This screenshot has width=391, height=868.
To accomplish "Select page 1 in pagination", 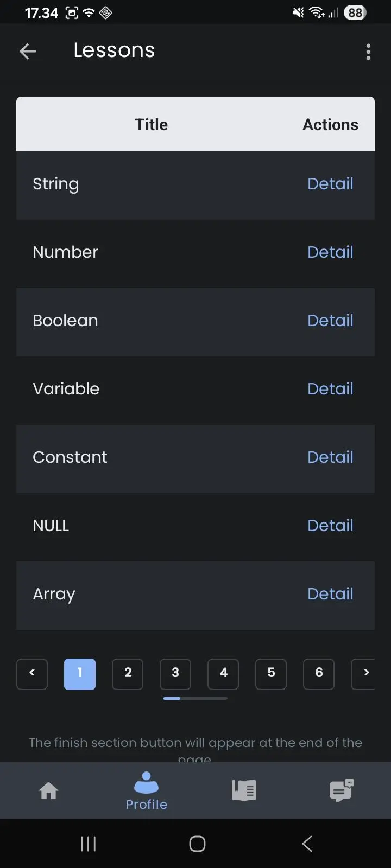I will pos(80,674).
